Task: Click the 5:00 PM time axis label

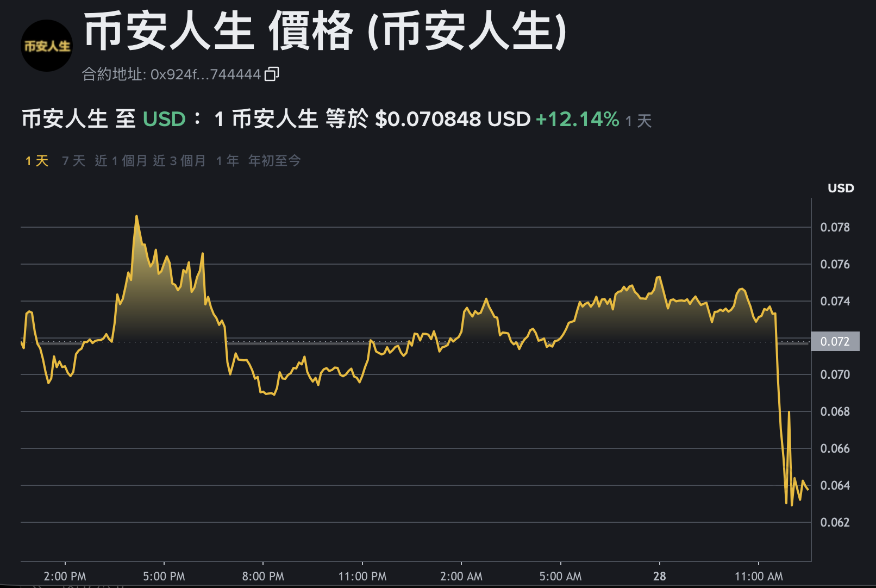Action: click(x=164, y=576)
